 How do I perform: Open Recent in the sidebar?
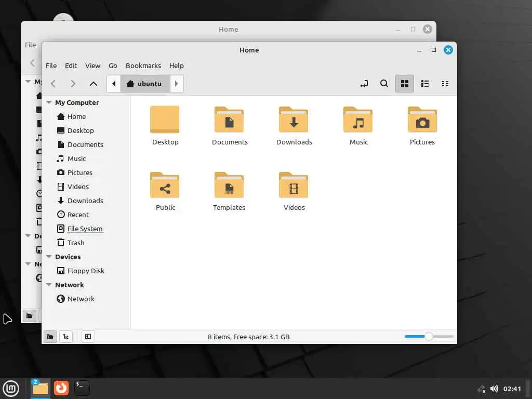pyautogui.click(x=78, y=215)
